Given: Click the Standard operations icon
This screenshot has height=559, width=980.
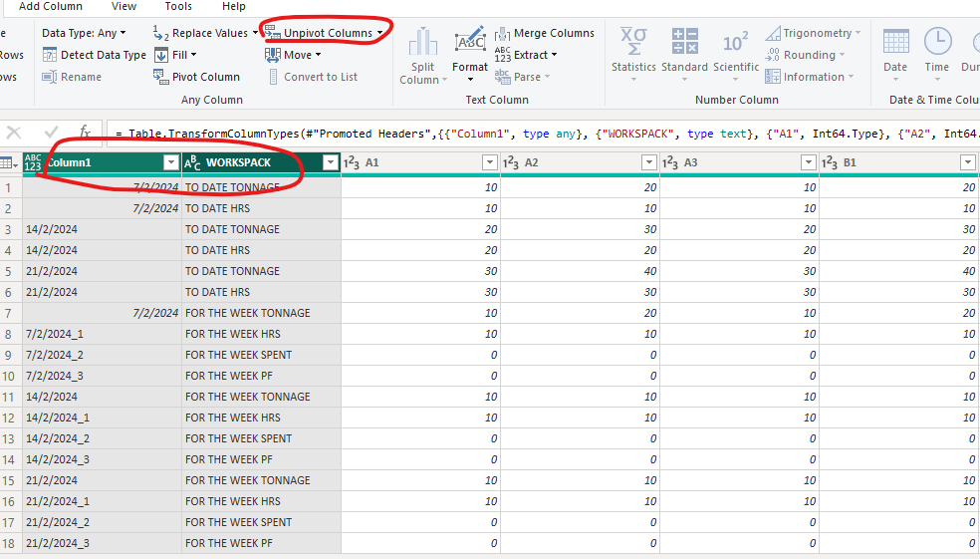Looking at the screenshot, I should click(685, 41).
